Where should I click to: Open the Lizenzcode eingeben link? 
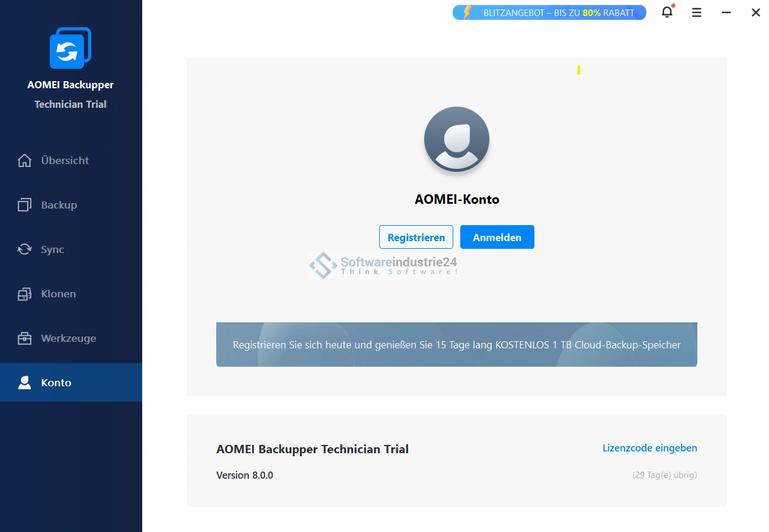pos(649,448)
